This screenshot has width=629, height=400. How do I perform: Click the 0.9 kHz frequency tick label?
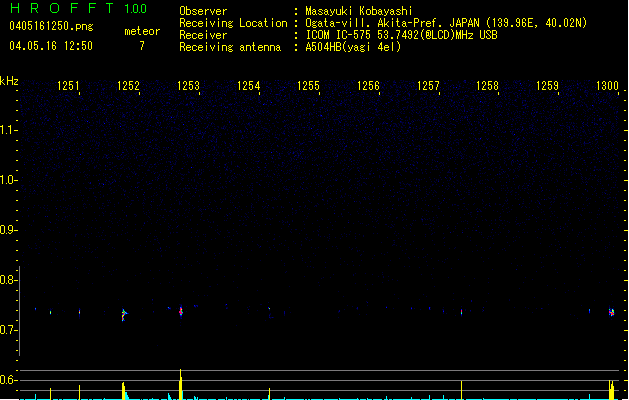8,230
